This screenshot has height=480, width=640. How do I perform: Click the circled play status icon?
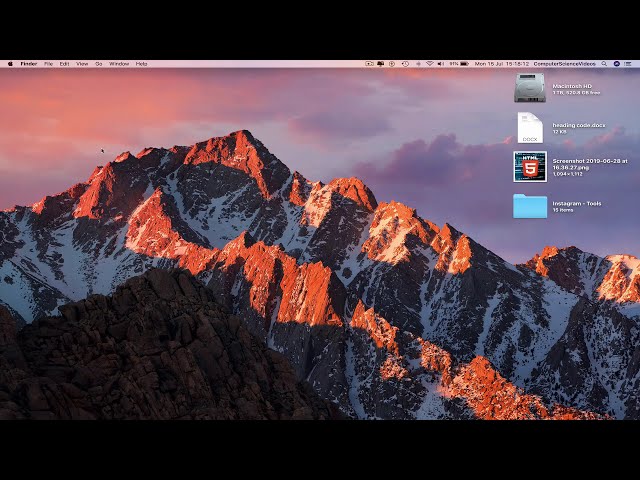click(392, 64)
